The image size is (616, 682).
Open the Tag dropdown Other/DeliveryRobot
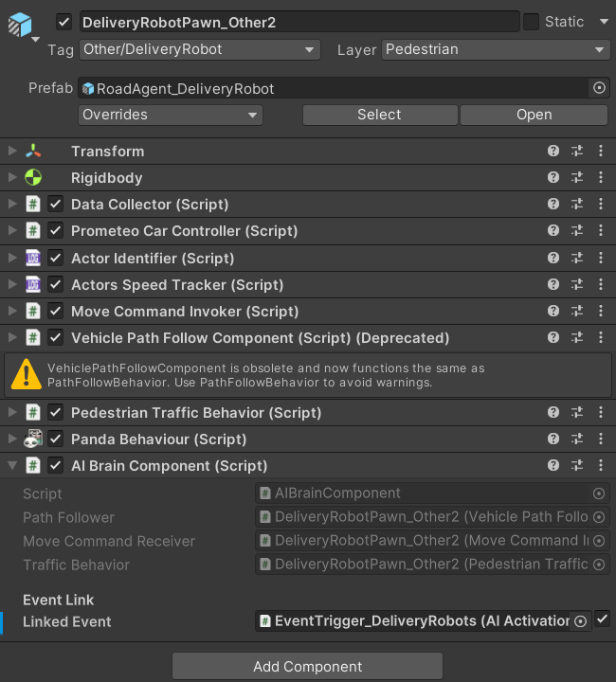coord(200,49)
